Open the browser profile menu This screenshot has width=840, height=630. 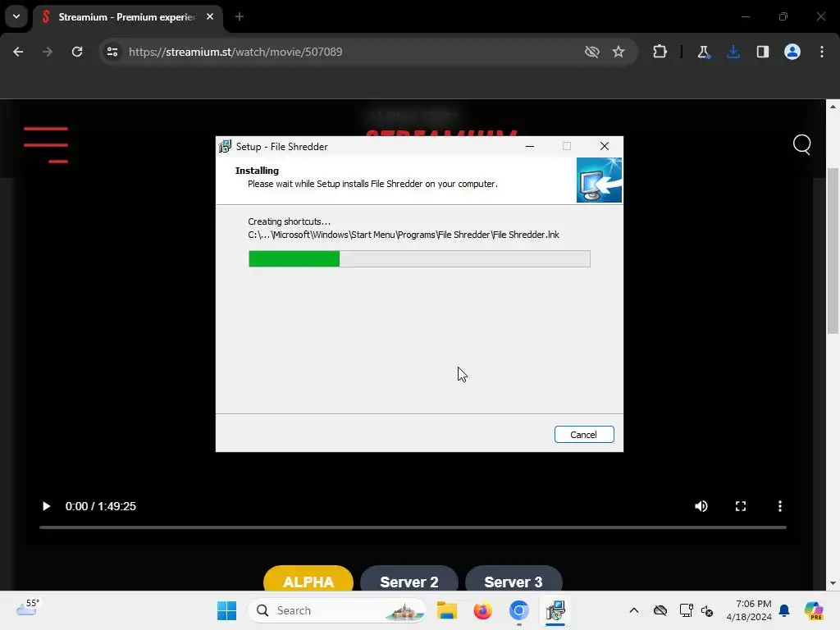(792, 52)
